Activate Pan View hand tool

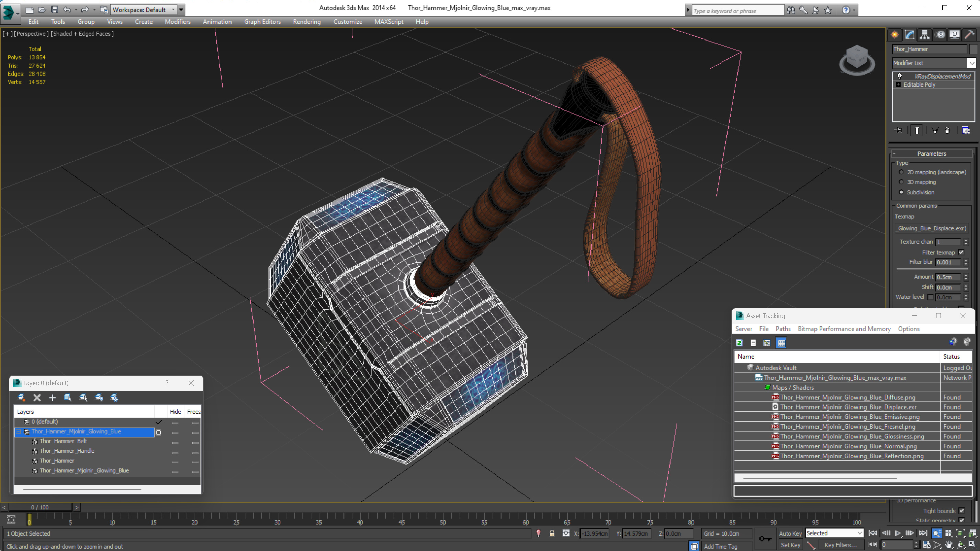click(x=949, y=545)
